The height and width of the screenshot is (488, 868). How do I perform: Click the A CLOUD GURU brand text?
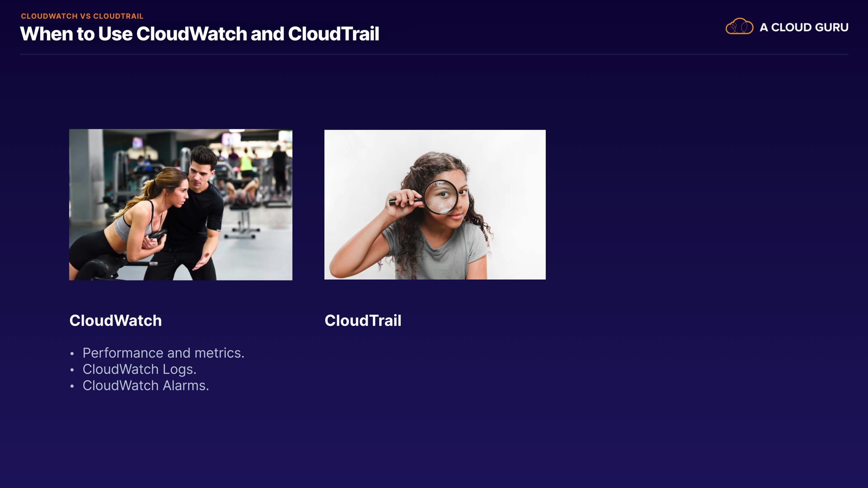pyautogui.click(x=804, y=28)
